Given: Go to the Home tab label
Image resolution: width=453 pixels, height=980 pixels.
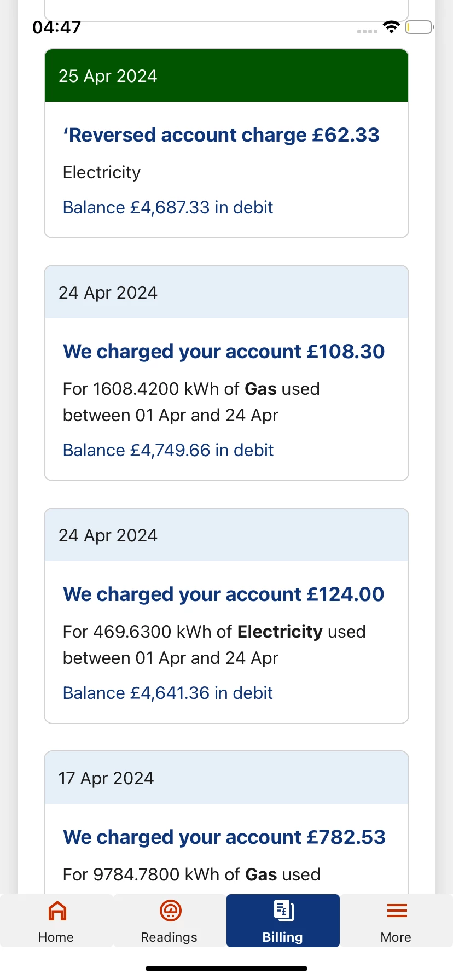Looking at the screenshot, I should point(56,937).
